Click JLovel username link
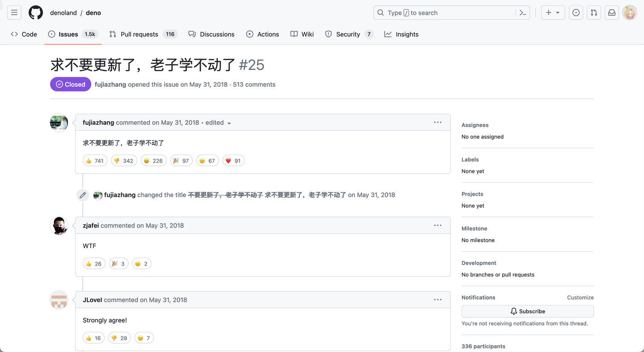Screen dimensions: 644x352 click(93, 300)
